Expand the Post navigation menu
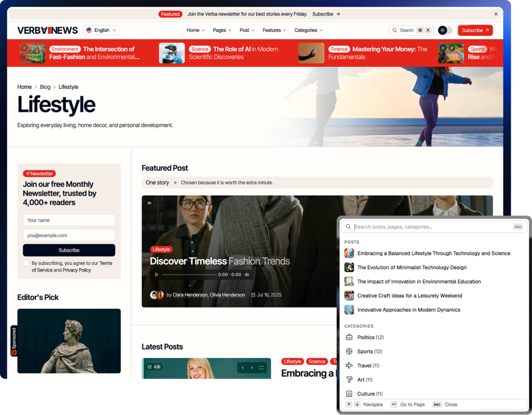The image size is (532, 415). [x=247, y=30]
